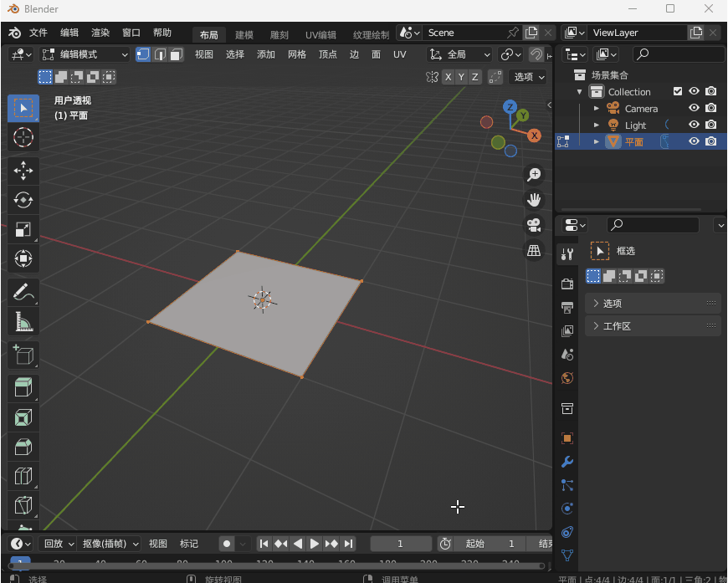Open the Output properties tab

point(567,307)
